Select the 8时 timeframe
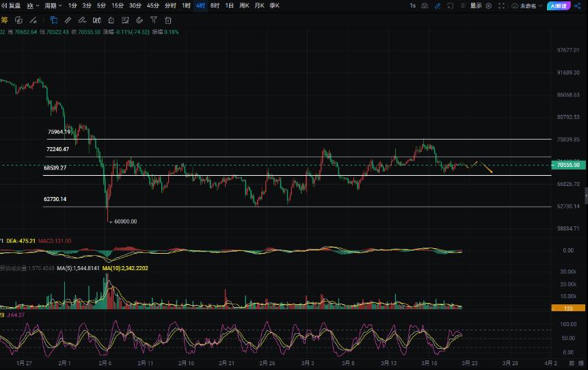The height and width of the screenshot is (370, 588). coord(215,5)
